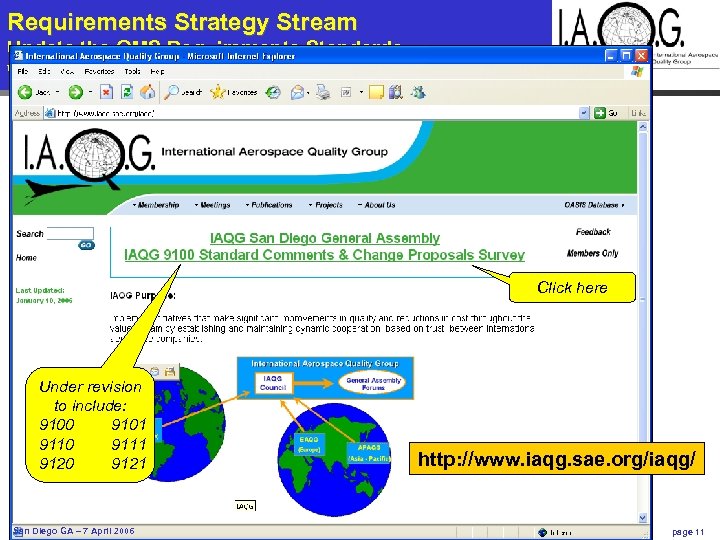Click the Home link in sidebar
The width and height of the screenshot is (720, 540).
[26, 258]
